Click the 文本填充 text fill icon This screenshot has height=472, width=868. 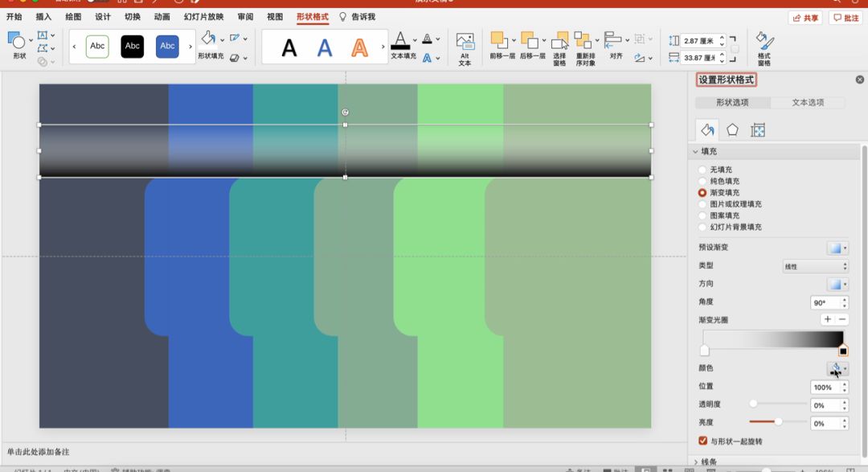pyautogui.click(x=400, y=40)
